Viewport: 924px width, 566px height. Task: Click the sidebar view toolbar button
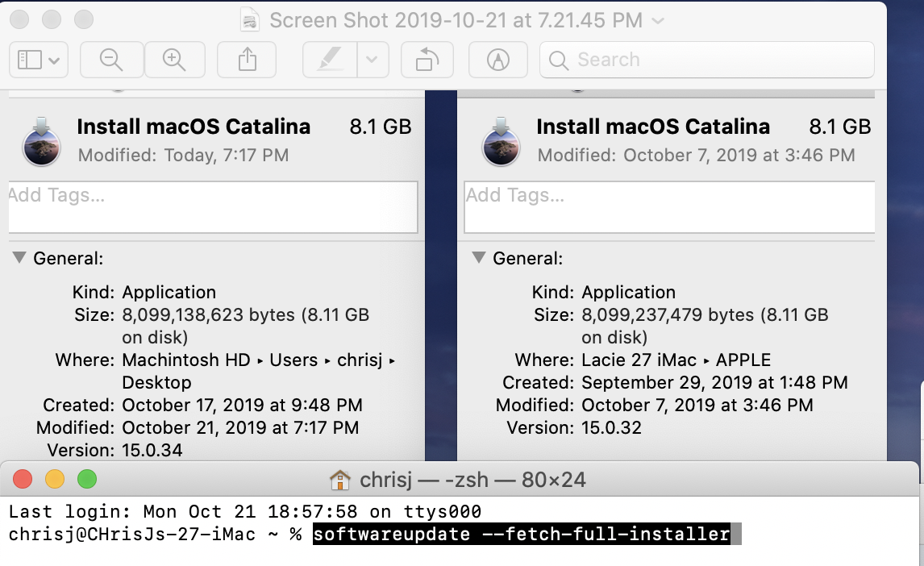click(30, 60)
